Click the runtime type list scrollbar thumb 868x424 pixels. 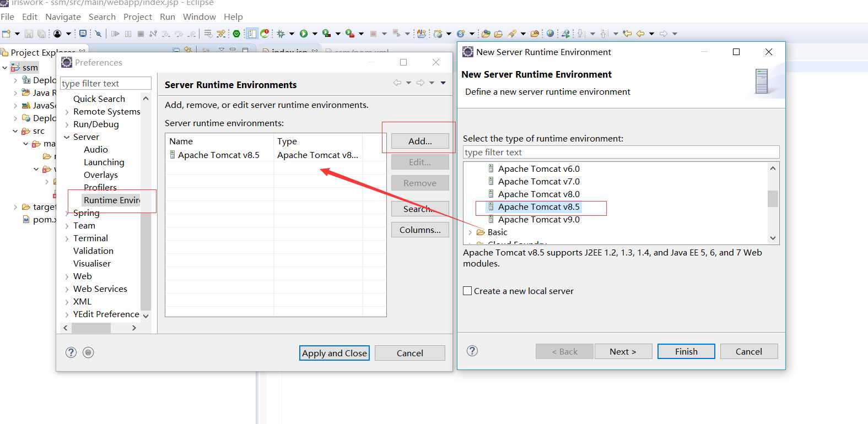click(x=773, y=198)
